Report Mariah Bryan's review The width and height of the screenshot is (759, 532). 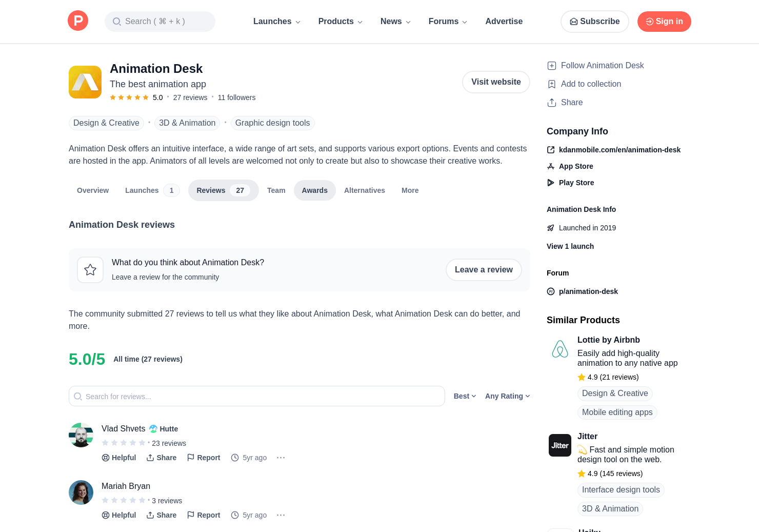[x=204, y=515]
